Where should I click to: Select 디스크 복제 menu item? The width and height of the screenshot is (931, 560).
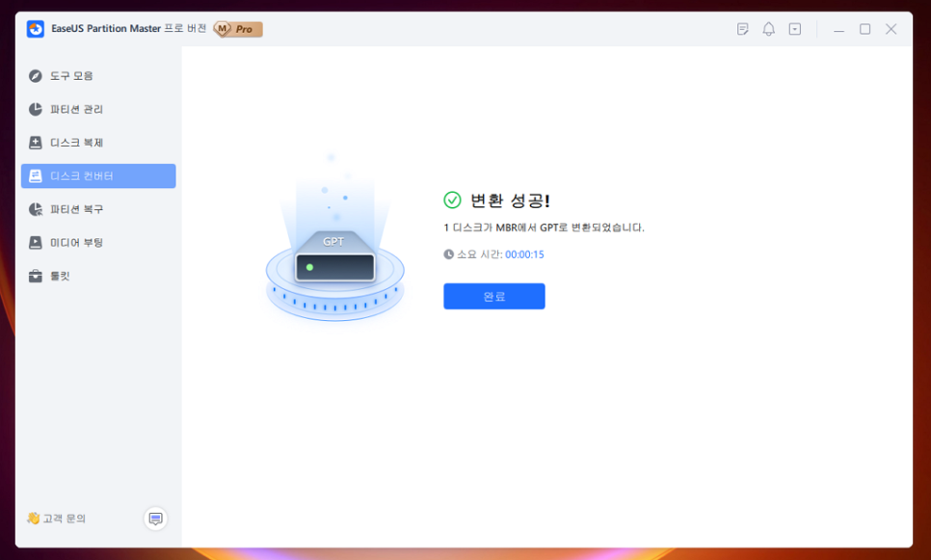[98, 143]
